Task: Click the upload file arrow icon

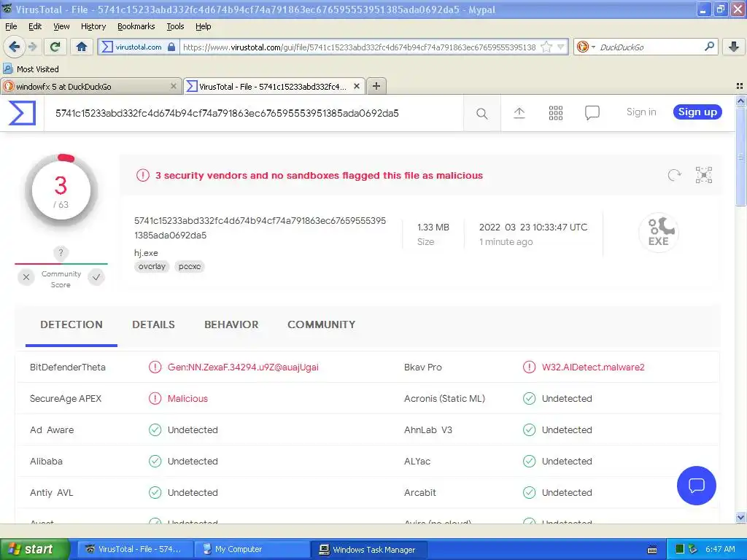Action: click(519, 113)
